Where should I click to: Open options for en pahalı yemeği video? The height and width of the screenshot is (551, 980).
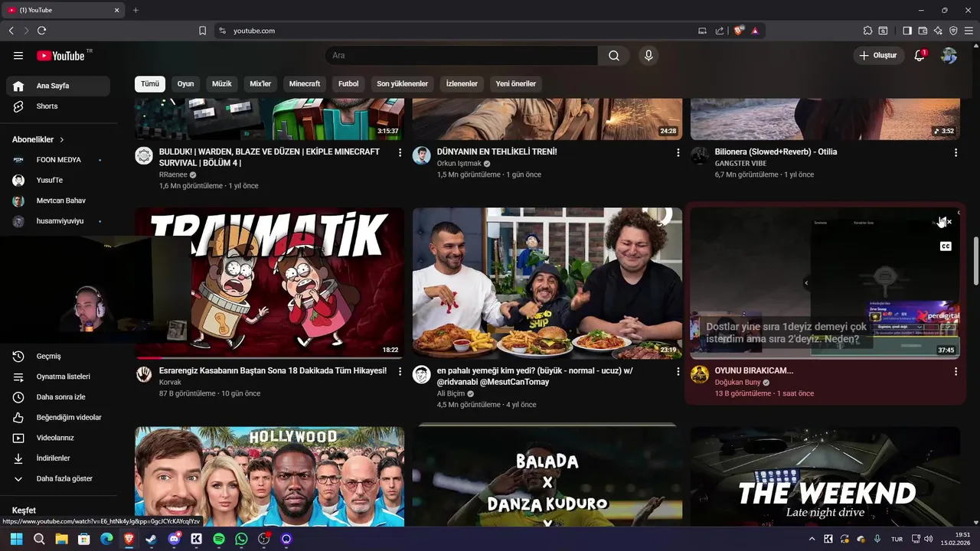[678, 372]
